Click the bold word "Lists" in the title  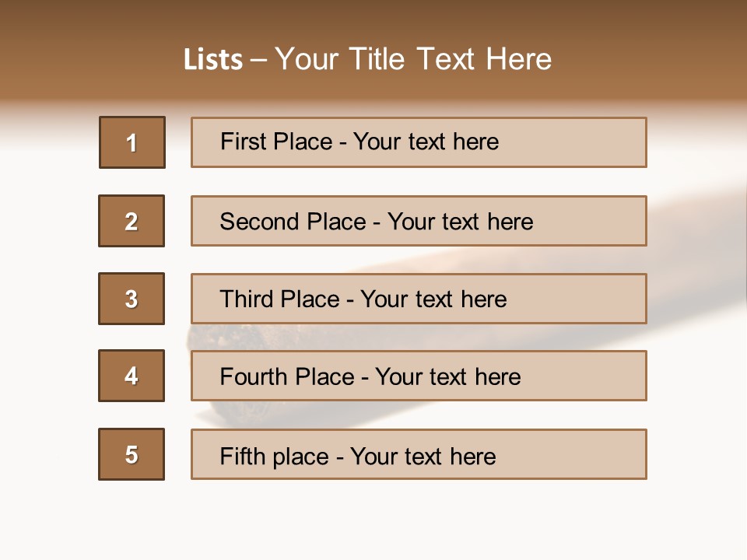click(x=212, y=60)
